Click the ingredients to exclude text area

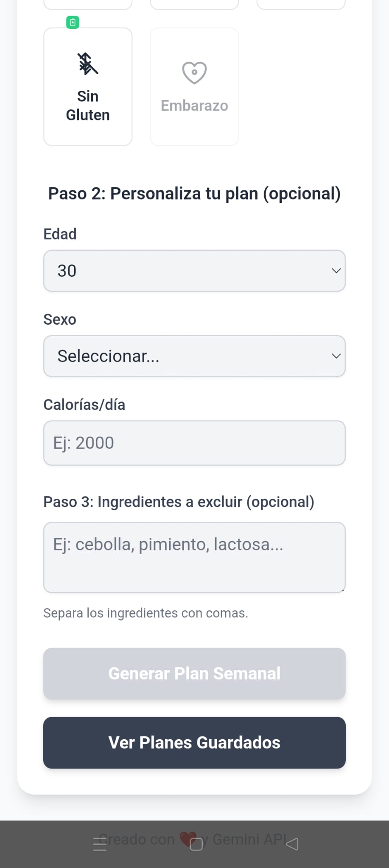coord(194,557)
